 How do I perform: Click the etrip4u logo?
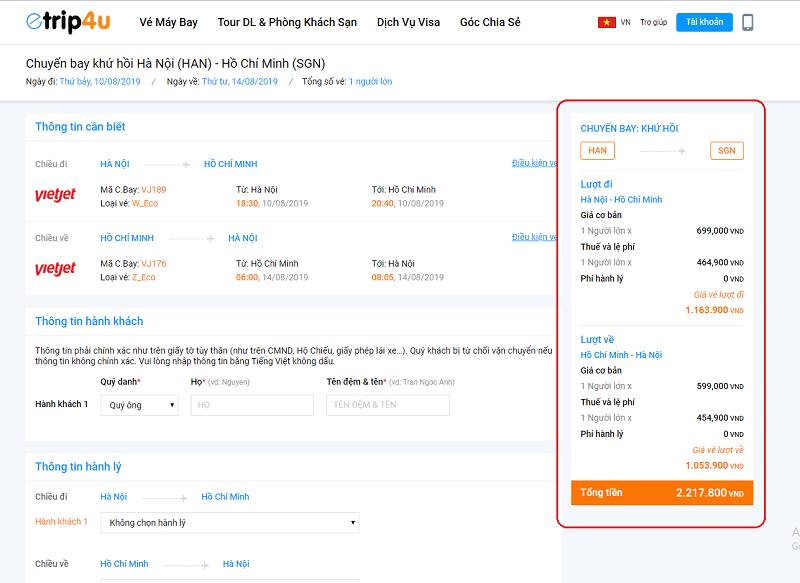67,22
